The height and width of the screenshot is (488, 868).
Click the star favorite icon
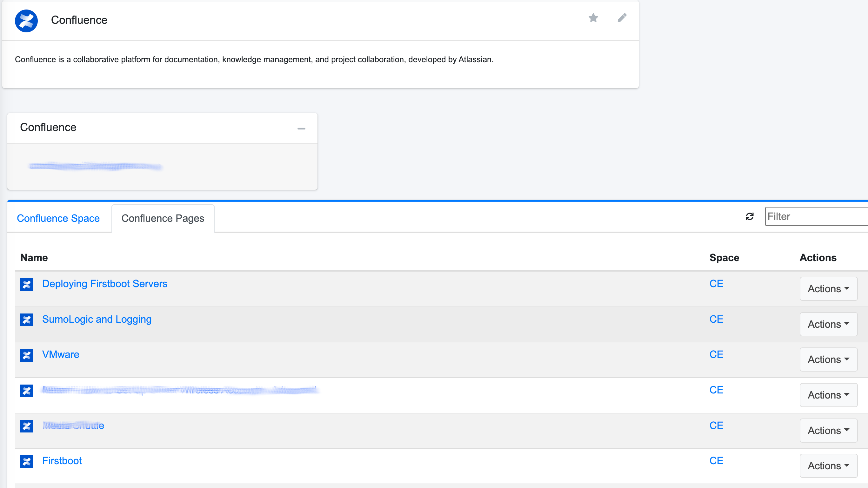tap(593, 17)
